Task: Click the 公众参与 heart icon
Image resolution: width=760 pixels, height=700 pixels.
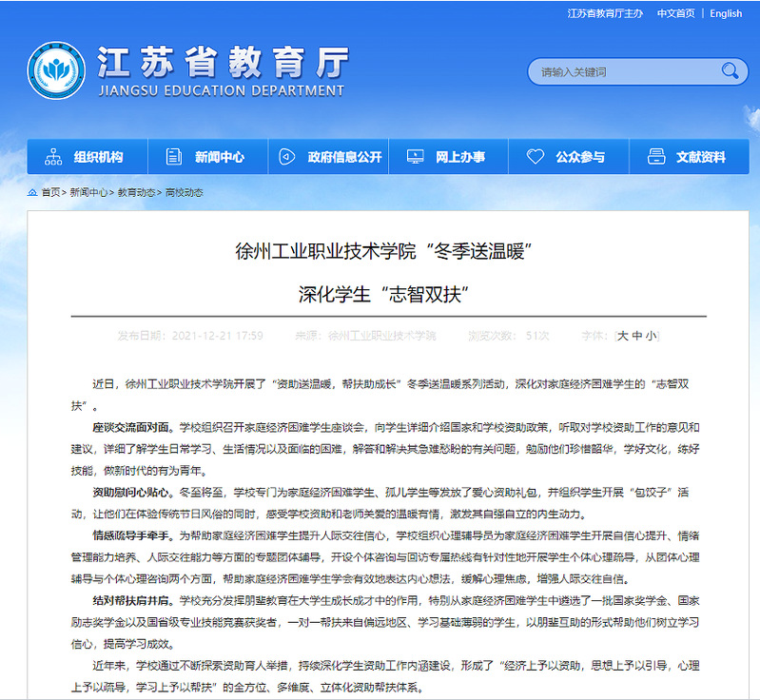Action: pos(536,157)
